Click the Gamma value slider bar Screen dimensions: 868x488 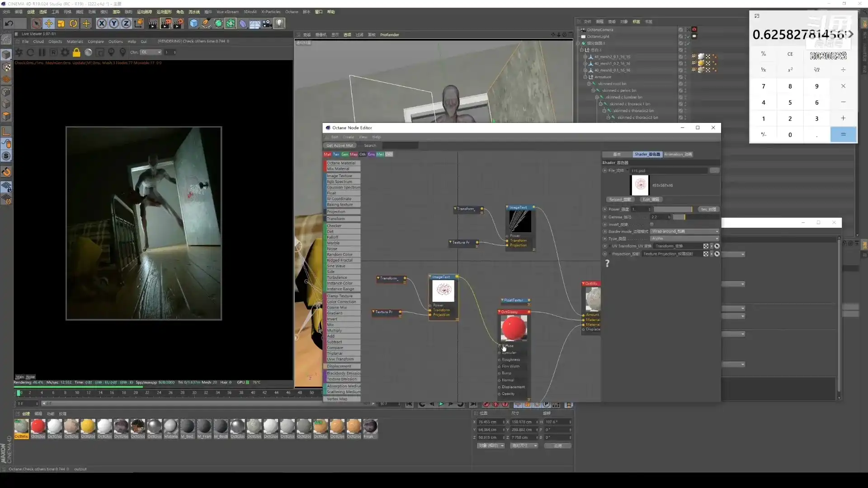click(x=695, y=217)
